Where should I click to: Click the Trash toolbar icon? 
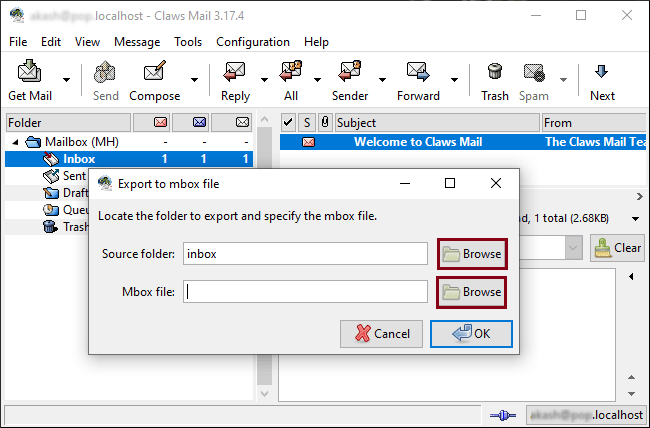point(495,81)
